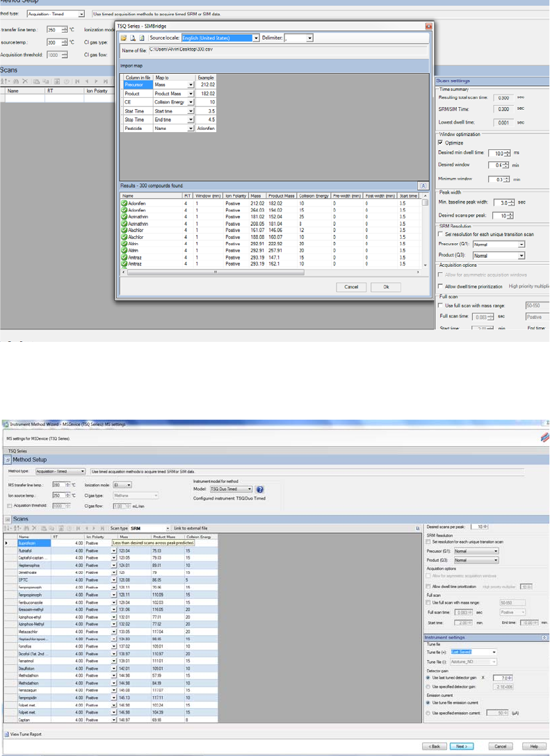Click the paste icon in wizard Scans toolbar
Image resolution: width=550 pixels, height=756 pixels.
point(44,528)
